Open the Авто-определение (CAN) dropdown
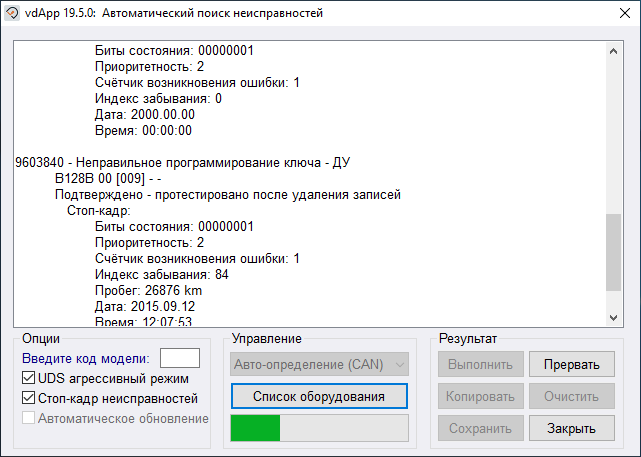Image resolution: width=641 pixels, height=457 pixels. [x=319, y=365]
